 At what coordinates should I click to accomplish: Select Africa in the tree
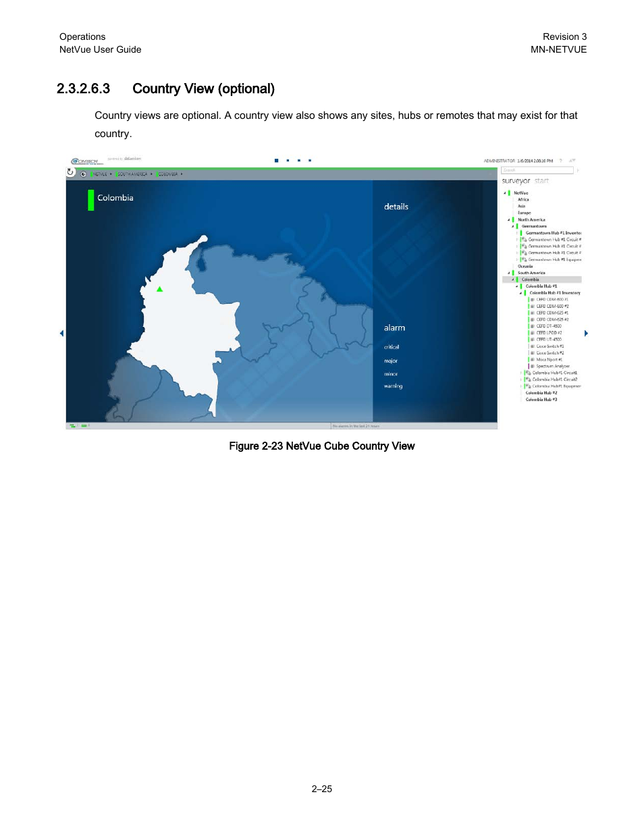[523, 200]
